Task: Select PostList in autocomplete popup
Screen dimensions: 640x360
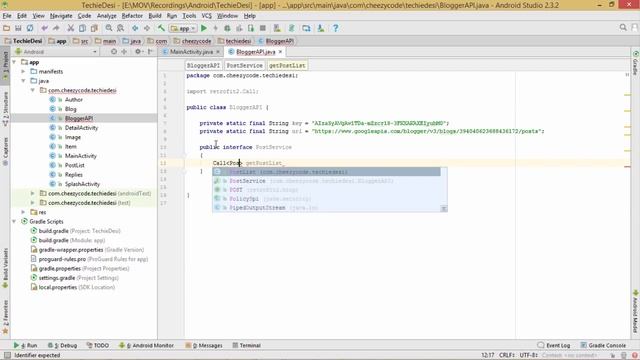Action: point(326,172)
